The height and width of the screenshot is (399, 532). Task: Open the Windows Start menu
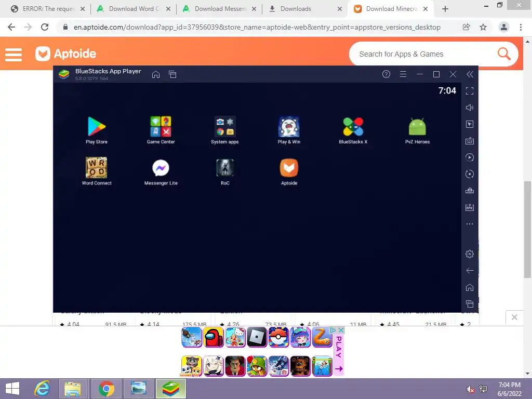12,389
